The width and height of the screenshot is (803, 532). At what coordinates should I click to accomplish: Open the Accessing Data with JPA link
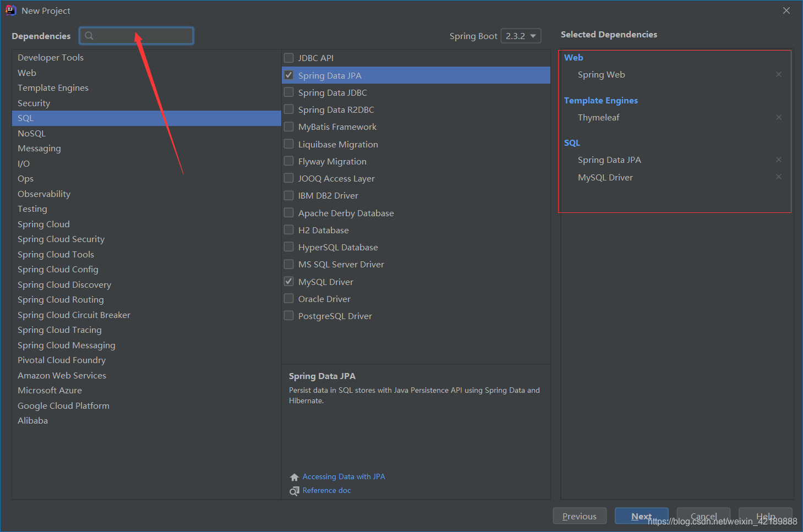click(x=343, y=476)
